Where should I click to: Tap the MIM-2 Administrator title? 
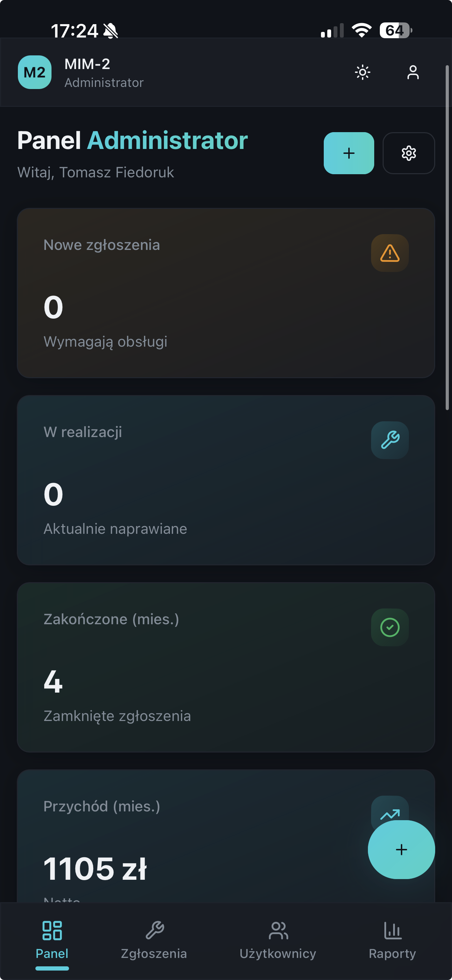tap(103, 73)
